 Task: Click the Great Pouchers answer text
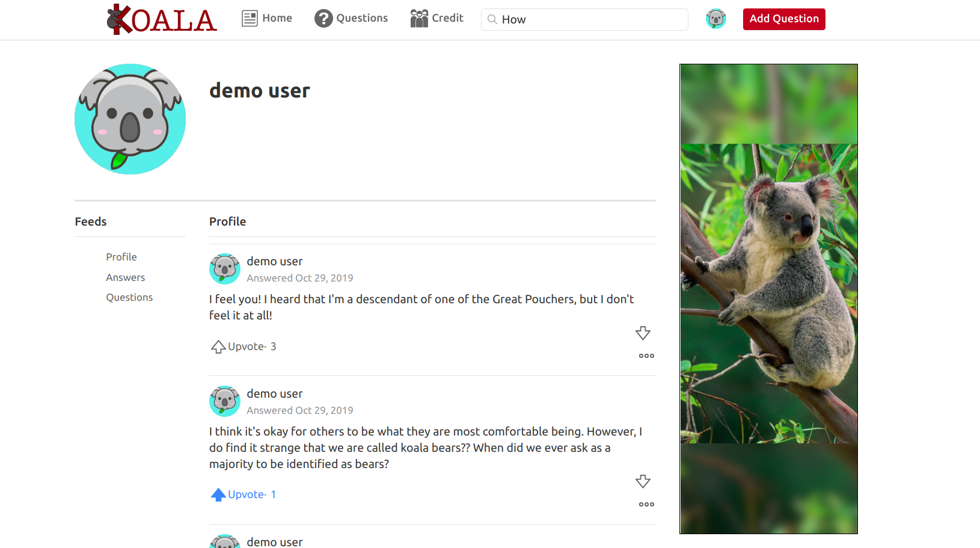point(421,307)
